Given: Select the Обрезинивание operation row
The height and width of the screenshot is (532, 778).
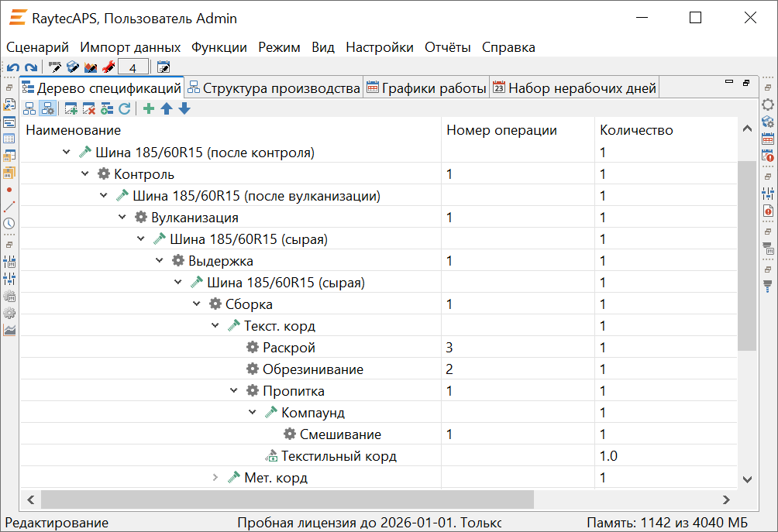Looking at the screenshot, I should point(379,369).
